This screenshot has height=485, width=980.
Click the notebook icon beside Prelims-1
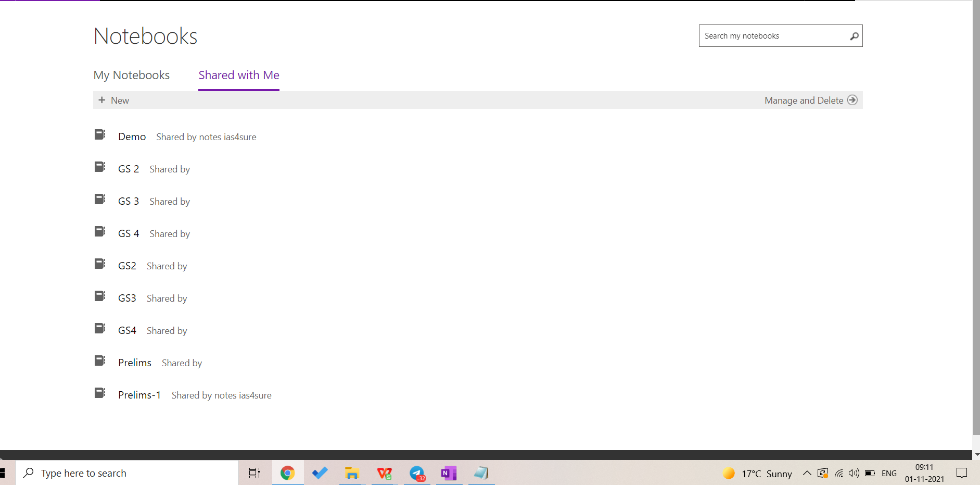(99, 393)
